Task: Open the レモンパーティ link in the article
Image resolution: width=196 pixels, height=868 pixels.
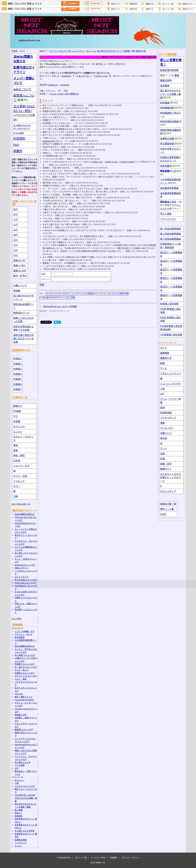Action: pos(84,76)
